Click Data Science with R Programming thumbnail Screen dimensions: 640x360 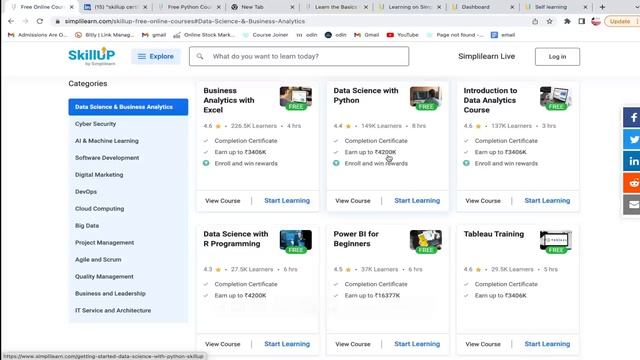[x=296, y=241]
